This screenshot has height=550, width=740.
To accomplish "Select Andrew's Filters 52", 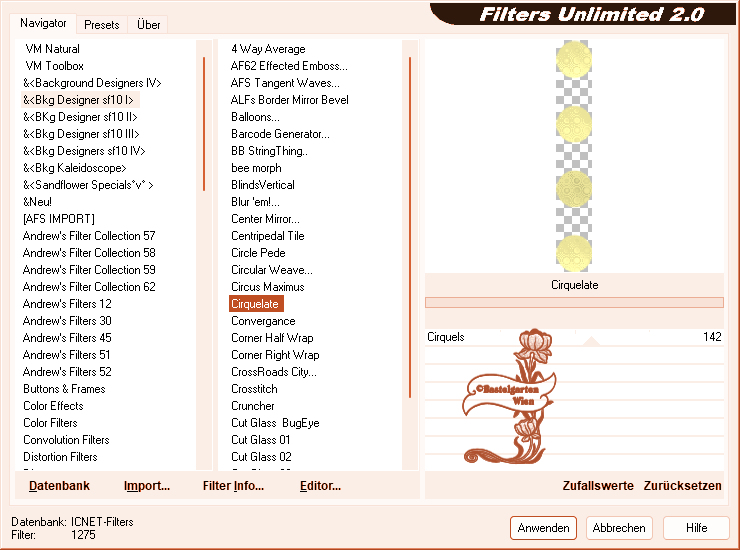I will 67,372.
